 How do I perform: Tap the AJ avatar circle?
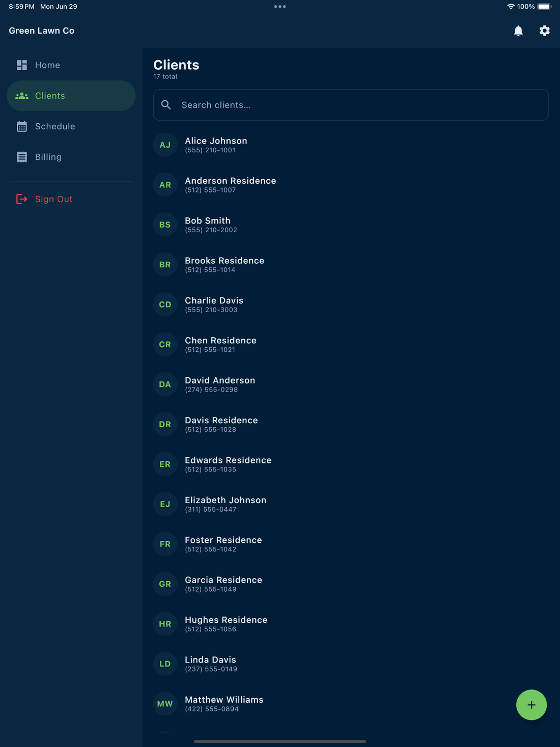click(x=165, y=145)
